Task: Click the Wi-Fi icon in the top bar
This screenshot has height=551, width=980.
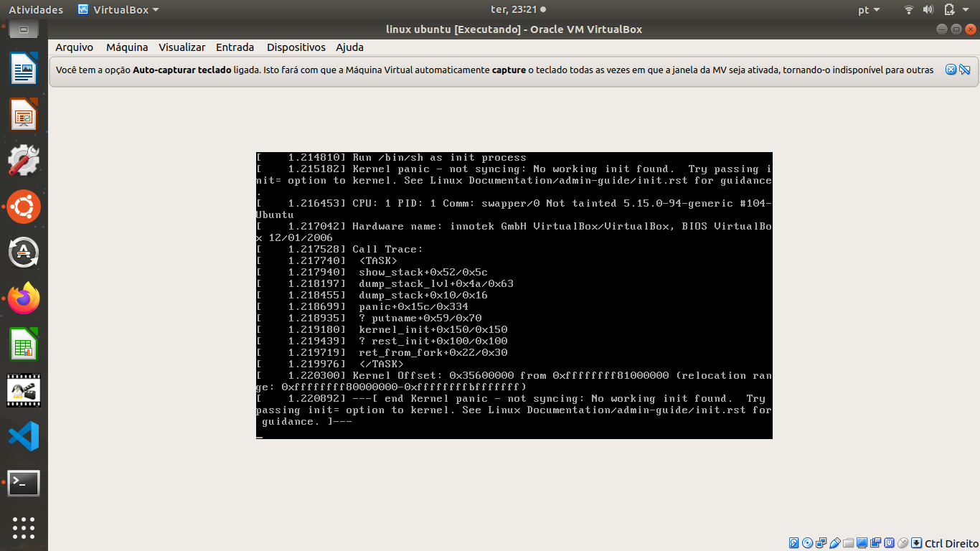Action: (909, 9)
